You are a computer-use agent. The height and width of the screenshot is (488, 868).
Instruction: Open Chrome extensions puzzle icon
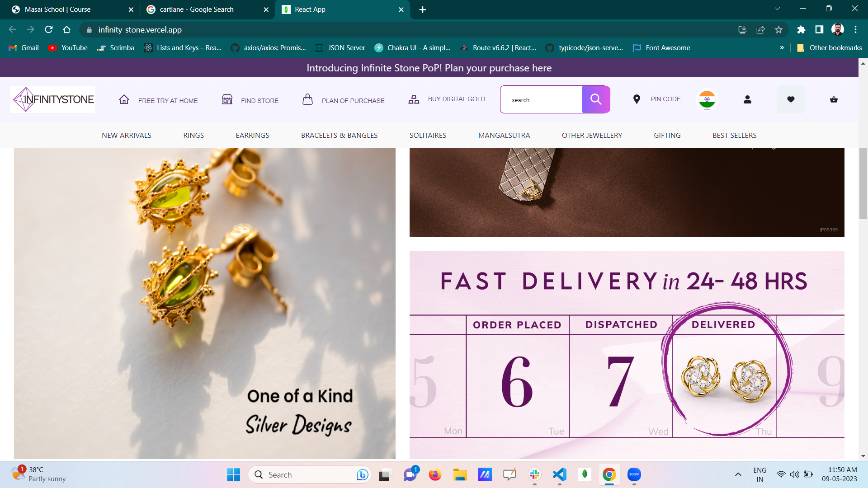801,30
